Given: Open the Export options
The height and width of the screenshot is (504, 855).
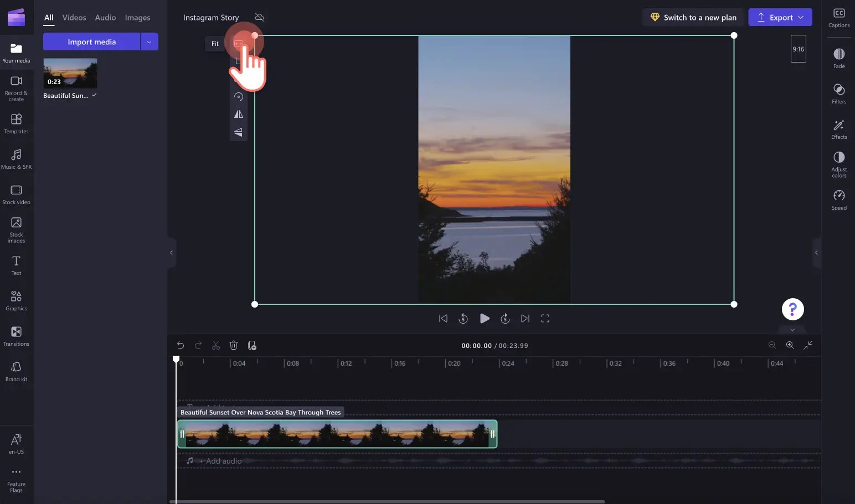Looking at the screenshot, I should click(x=780, y=17).
